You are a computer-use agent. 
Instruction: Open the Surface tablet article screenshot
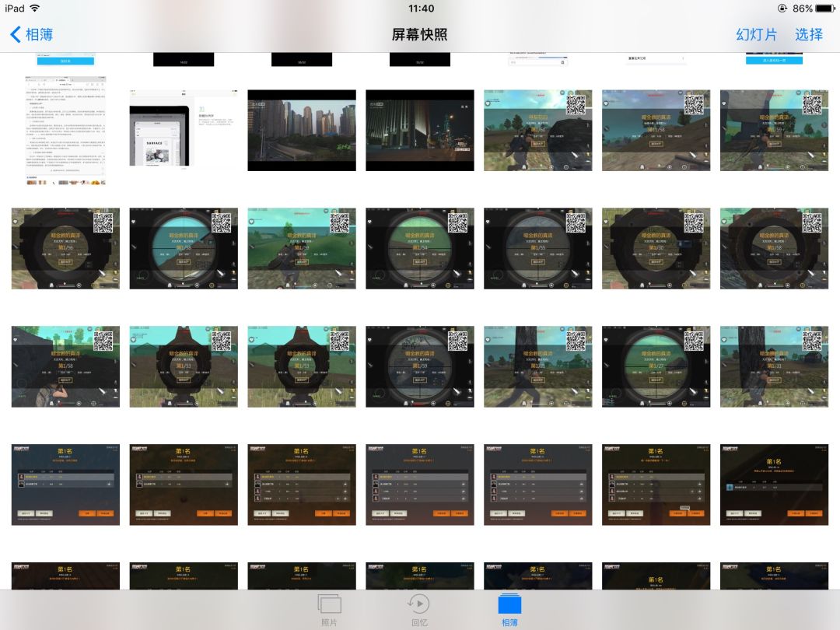tap(184, 130)
